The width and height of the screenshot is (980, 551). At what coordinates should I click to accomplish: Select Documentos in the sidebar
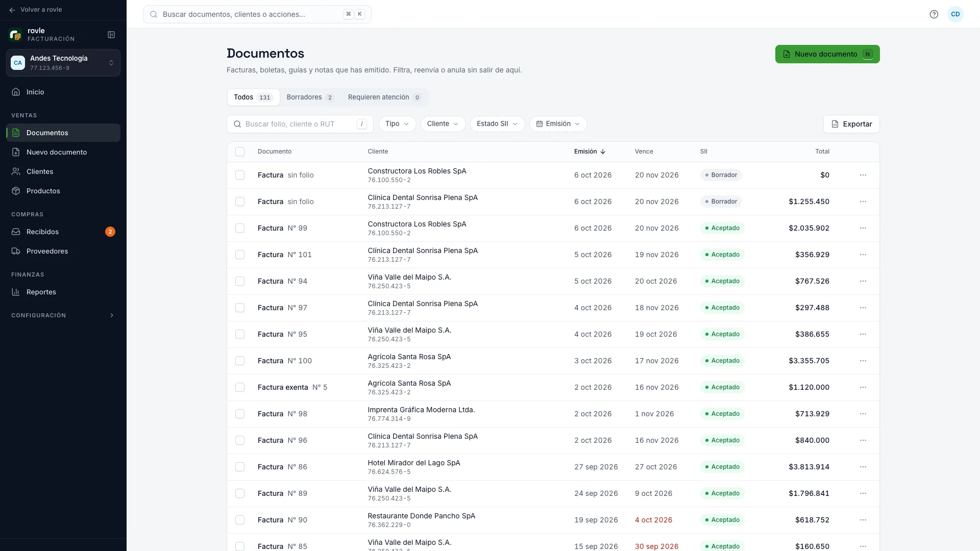[63, 133]
